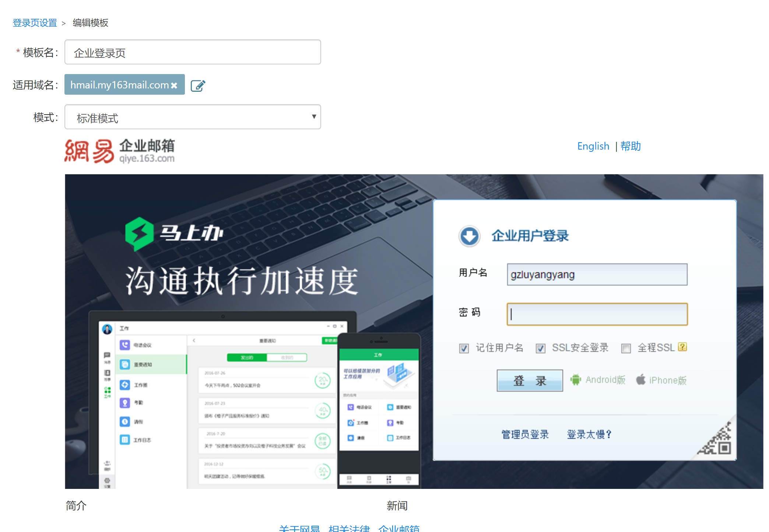Screen dimensions: 769x532
Task: Toggle the 记住用户名 checkbox
Action: point(464,347)
